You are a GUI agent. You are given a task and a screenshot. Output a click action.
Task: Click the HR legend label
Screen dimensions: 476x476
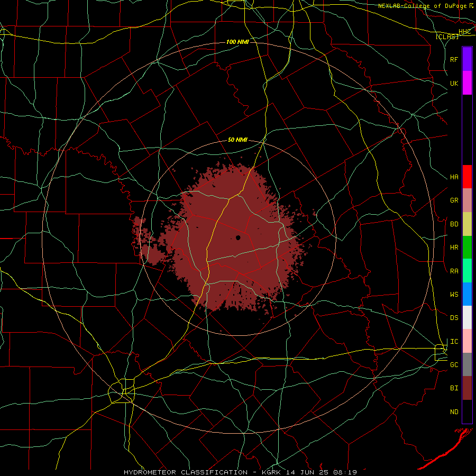pos(454,248)
